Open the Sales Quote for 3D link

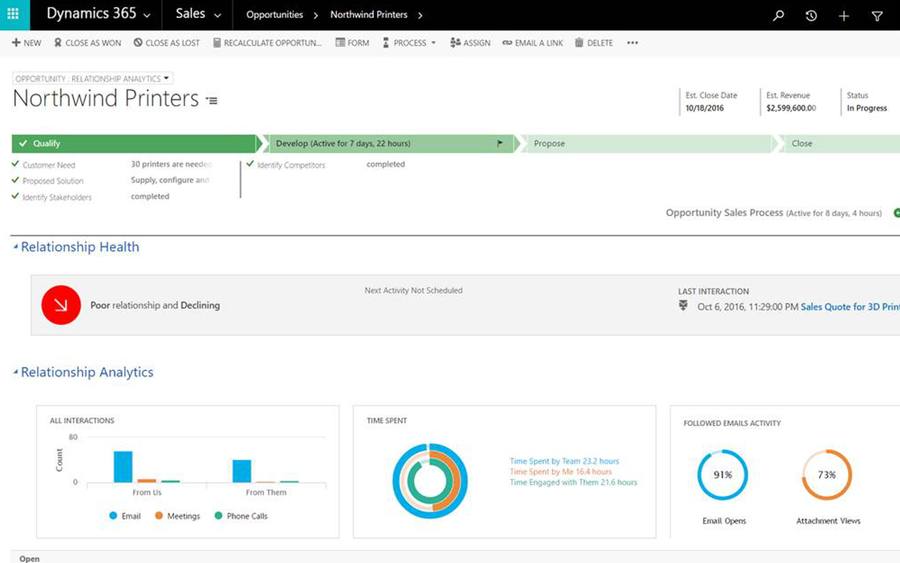(850, 307)
